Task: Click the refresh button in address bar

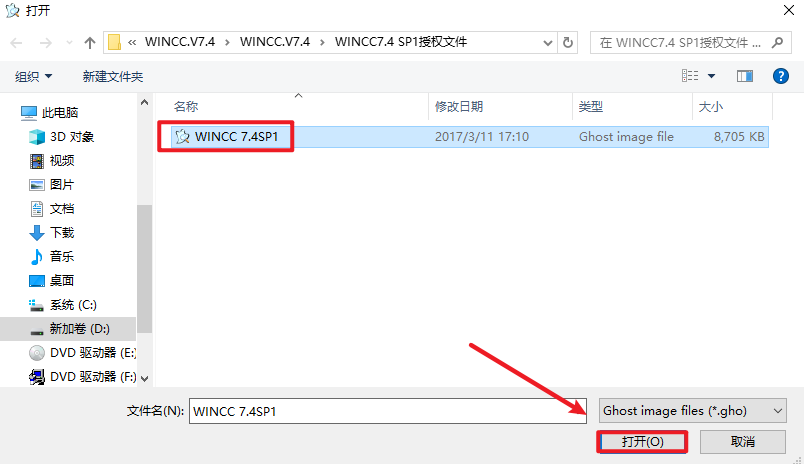Action: pyautogui.click(x=569, y=43)
